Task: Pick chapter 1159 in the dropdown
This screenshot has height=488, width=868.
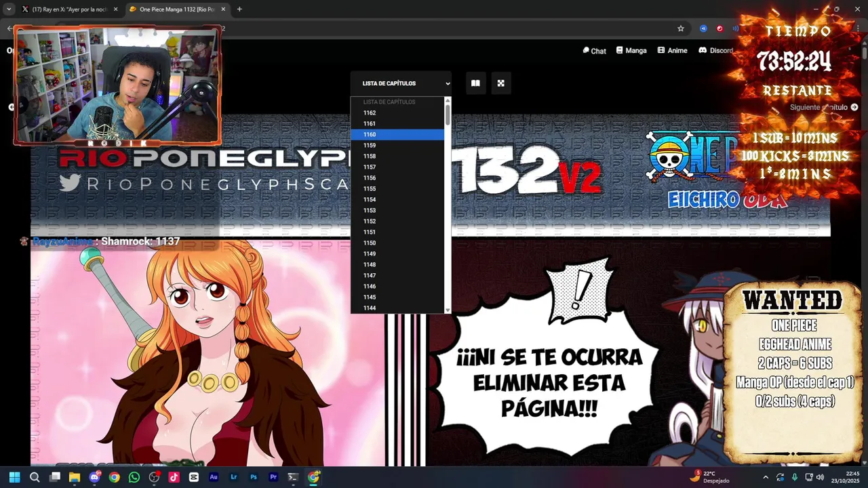Action: click(397, 146)
